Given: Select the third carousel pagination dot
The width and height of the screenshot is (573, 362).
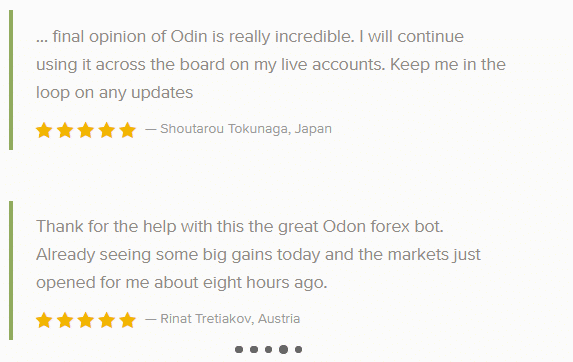Looking at the screenshot, I should (269, 350).
